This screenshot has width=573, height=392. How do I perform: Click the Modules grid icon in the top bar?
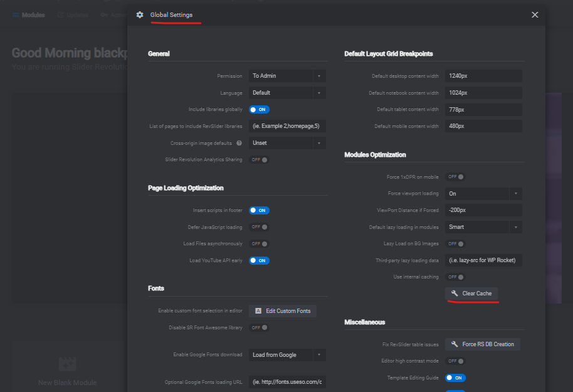coord(16,15)
